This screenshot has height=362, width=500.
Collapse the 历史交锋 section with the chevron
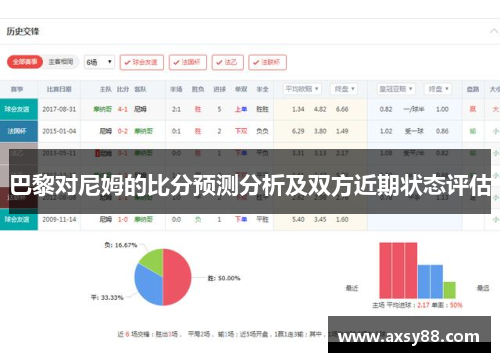pos(494,31)
